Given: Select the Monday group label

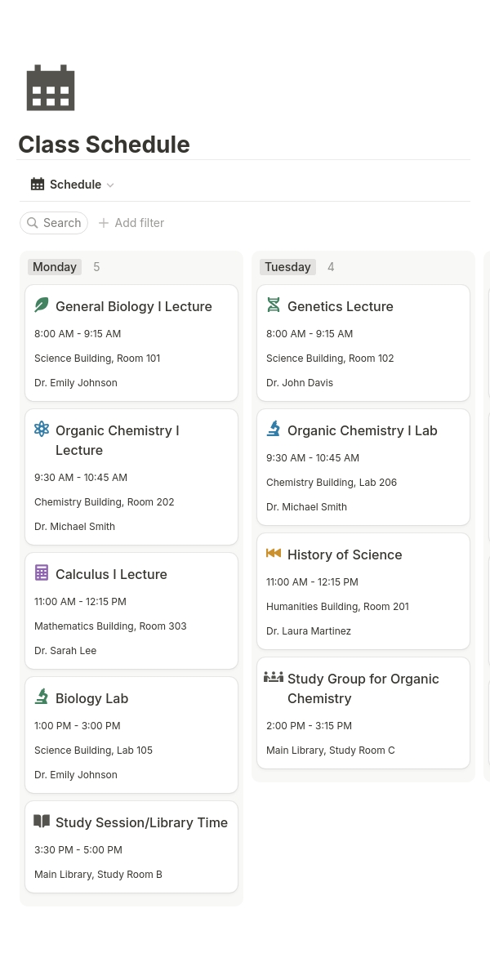Looking at the screenshot, I should pyautogui.click(x=55, y=267).
